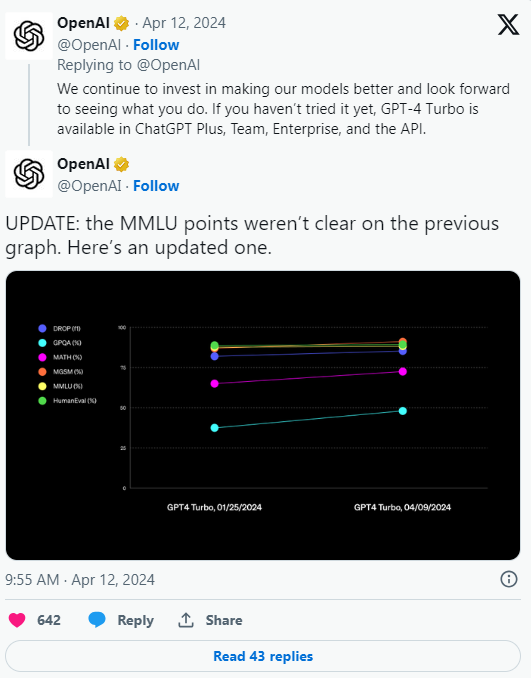Open the Read 43 replies button
Viewport: 531px width, 678px height.
point(263,656)
